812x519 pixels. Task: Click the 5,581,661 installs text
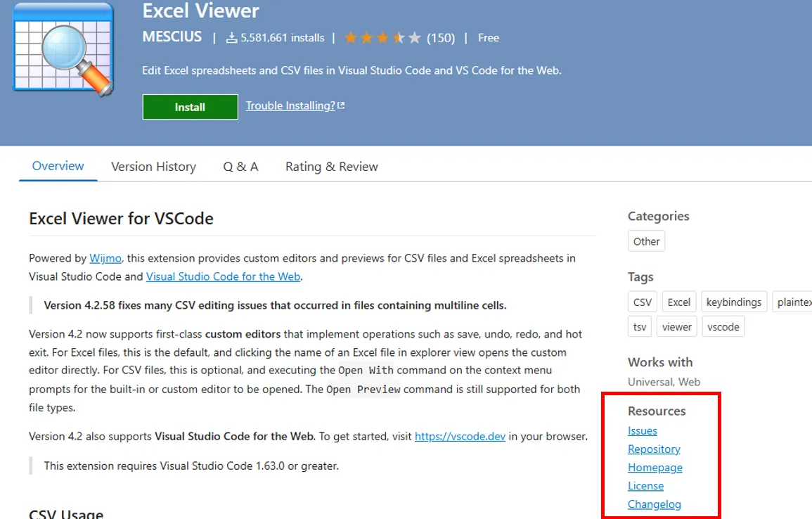(x=282, y=38)
